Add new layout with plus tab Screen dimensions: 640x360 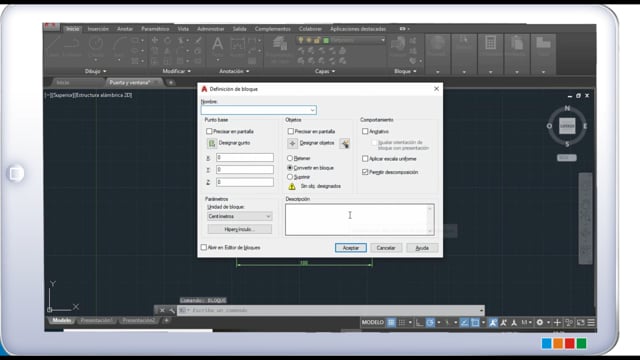coord(166,320)
